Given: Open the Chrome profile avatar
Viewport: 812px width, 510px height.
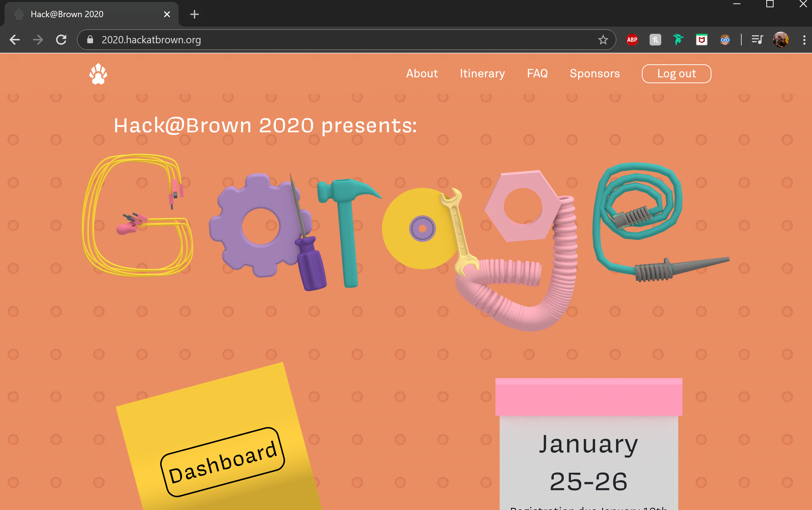Looking at the screenshot, I should click(x=780, y=40).
